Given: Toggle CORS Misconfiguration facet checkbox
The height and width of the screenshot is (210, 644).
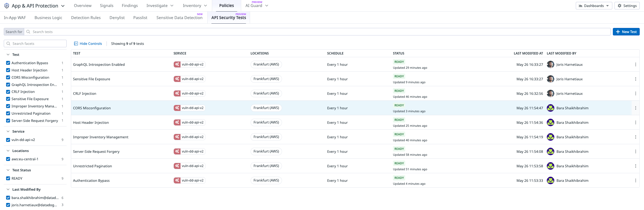Looking at the screenshot, I should 8,77.
